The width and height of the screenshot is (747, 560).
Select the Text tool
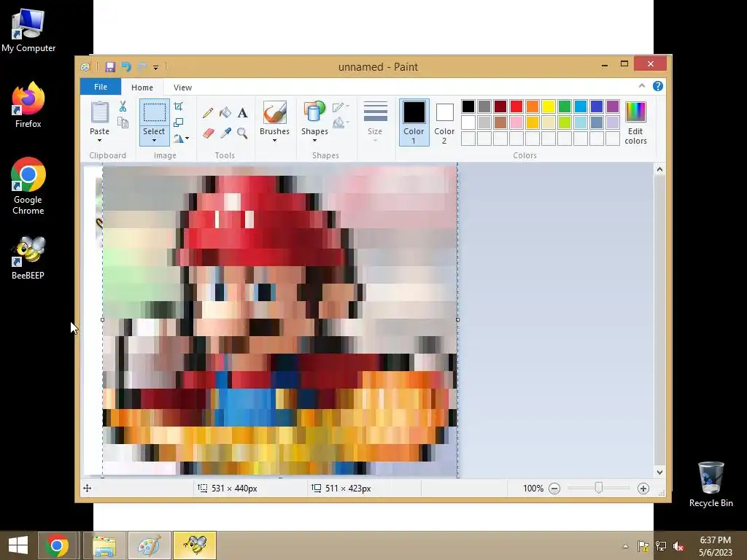242,113
